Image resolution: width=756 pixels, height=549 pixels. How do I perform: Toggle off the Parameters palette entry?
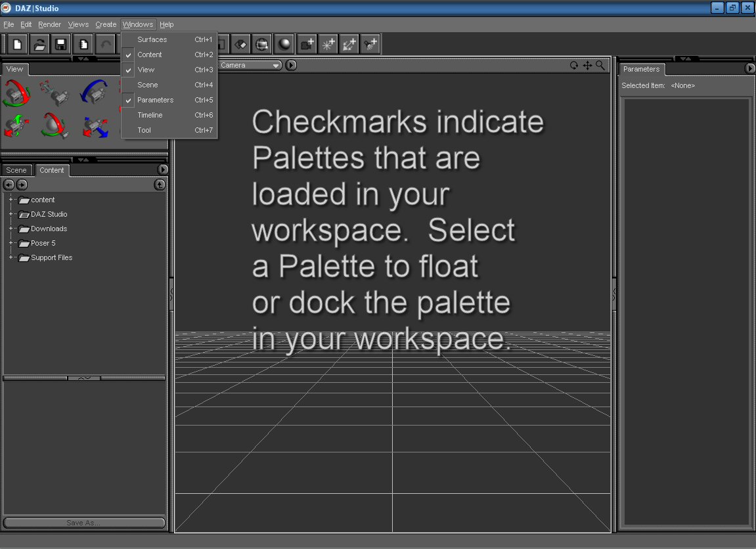pyautogui.click(x=155, y=100)
